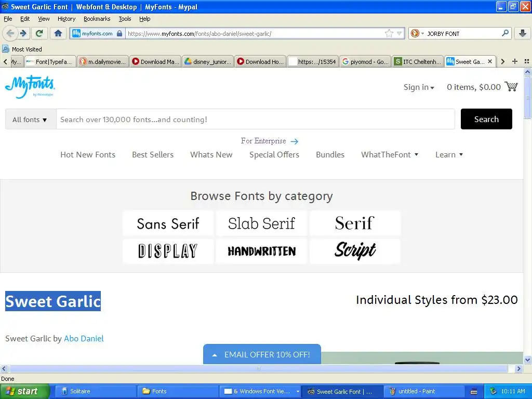
Task: Open the Bundles link
Action: coord(330,155)
